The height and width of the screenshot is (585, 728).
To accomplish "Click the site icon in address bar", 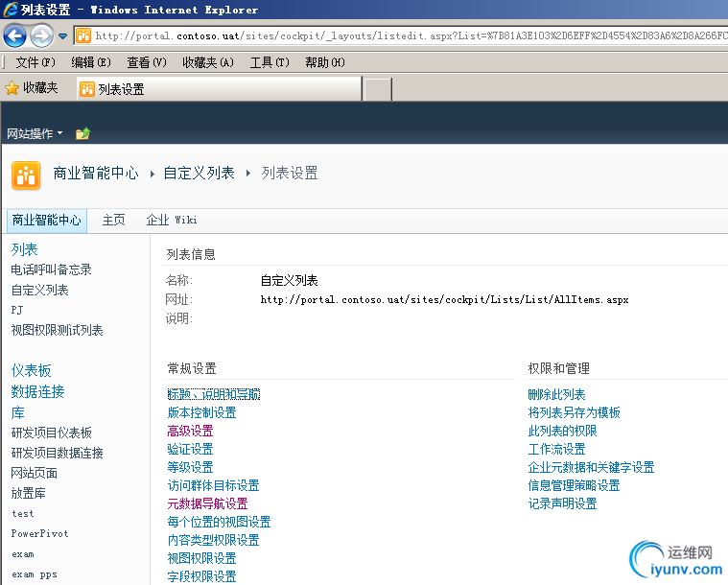I will [x=83, y=35].
